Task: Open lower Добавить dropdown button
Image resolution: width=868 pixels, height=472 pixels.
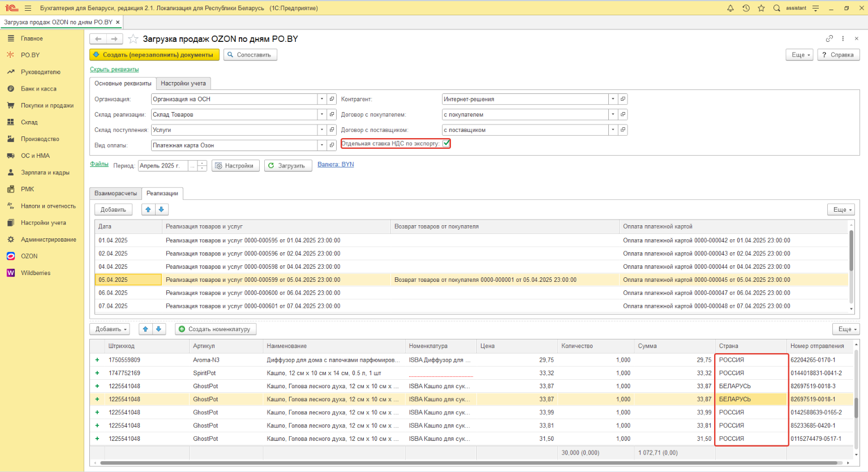Action: [110, 329]
